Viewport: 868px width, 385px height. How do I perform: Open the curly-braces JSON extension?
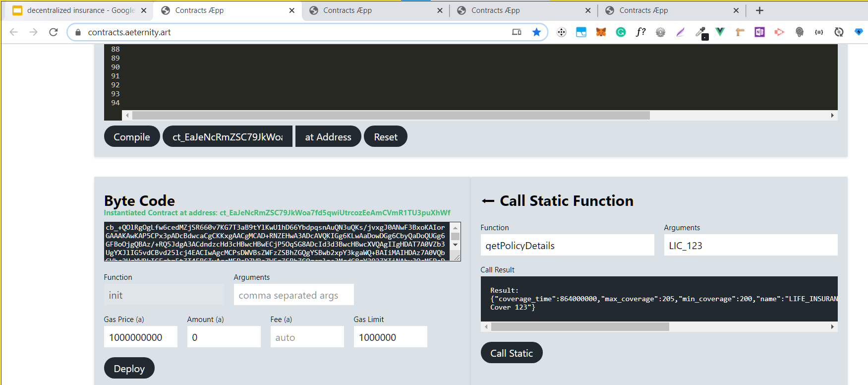[x=819, y=32]
